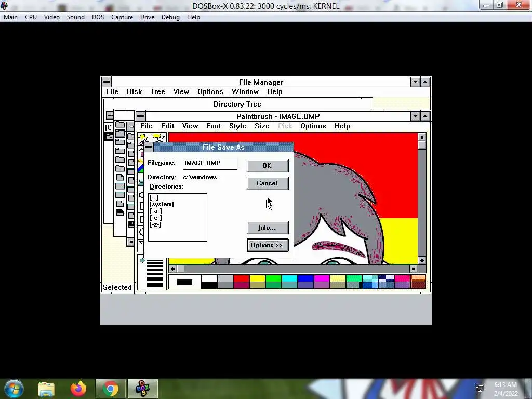This screenshot has width=532, height=399.
Task: Select the Pick rectangular cutout tool
Action: [159, 138]
